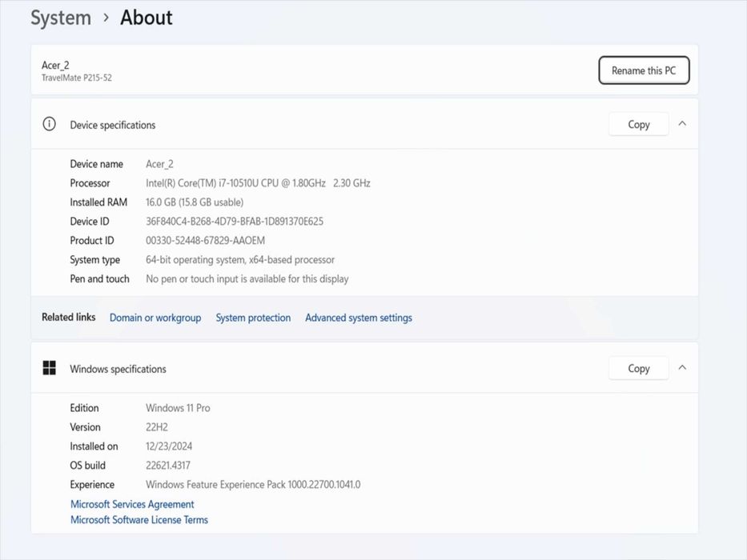Click the Device specifications info icon

(x=50, y=124)
